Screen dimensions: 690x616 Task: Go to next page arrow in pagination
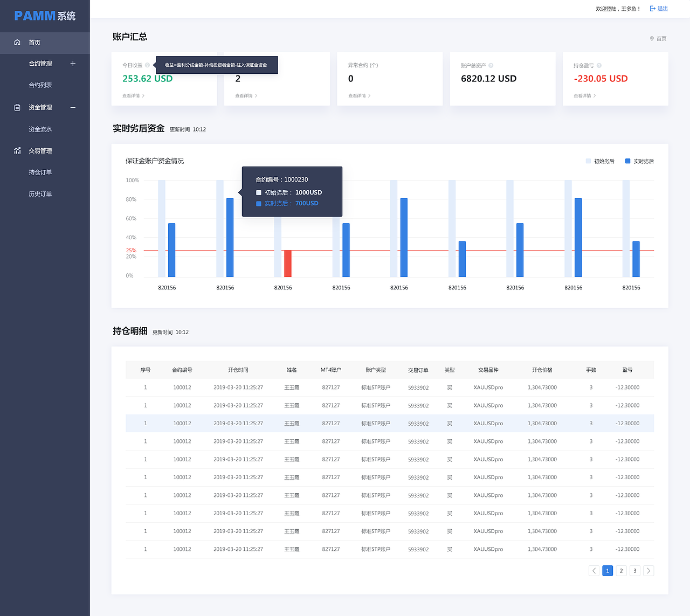pos(648,571)
